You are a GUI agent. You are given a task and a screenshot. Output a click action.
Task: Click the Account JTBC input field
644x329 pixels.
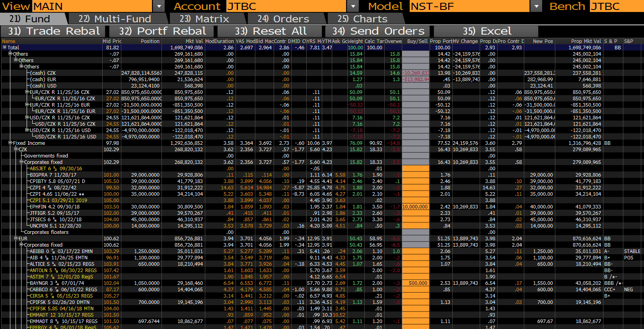coord(286,6)
